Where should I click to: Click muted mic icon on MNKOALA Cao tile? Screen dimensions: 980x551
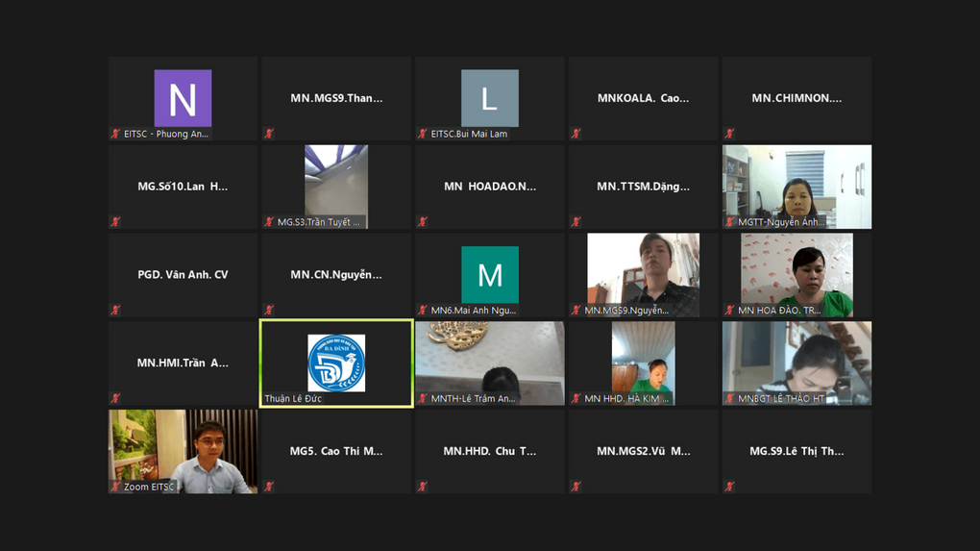click(576, 134)
